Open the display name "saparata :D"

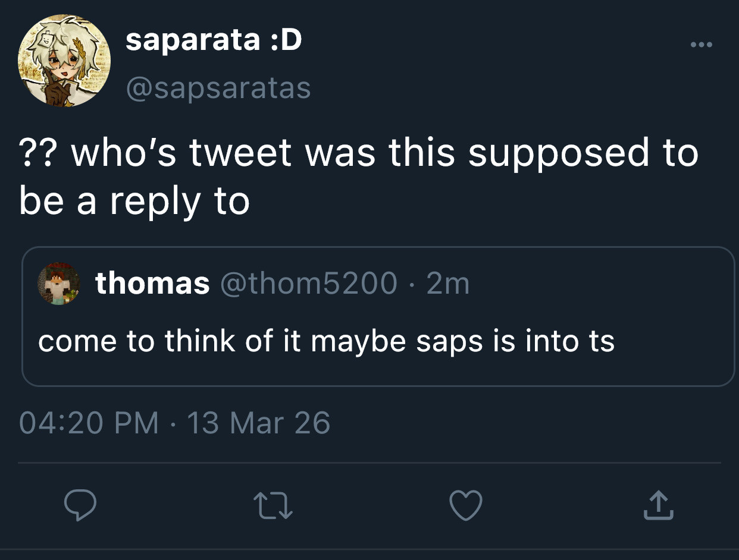(x=214, y=40)
